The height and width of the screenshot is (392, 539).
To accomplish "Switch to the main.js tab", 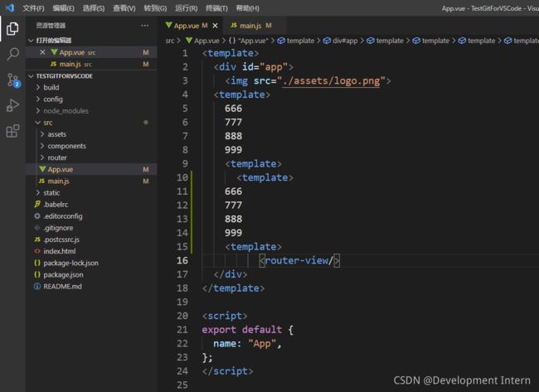I will coord(250,26).
